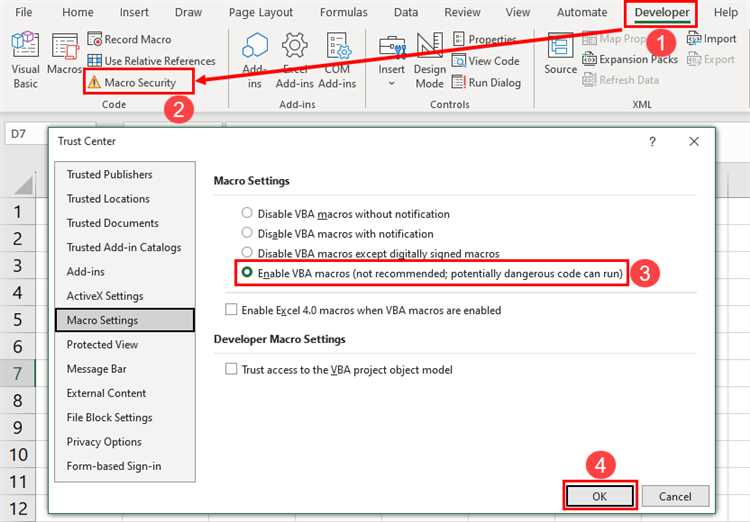Confirm with the OK button

coord(599,496)
